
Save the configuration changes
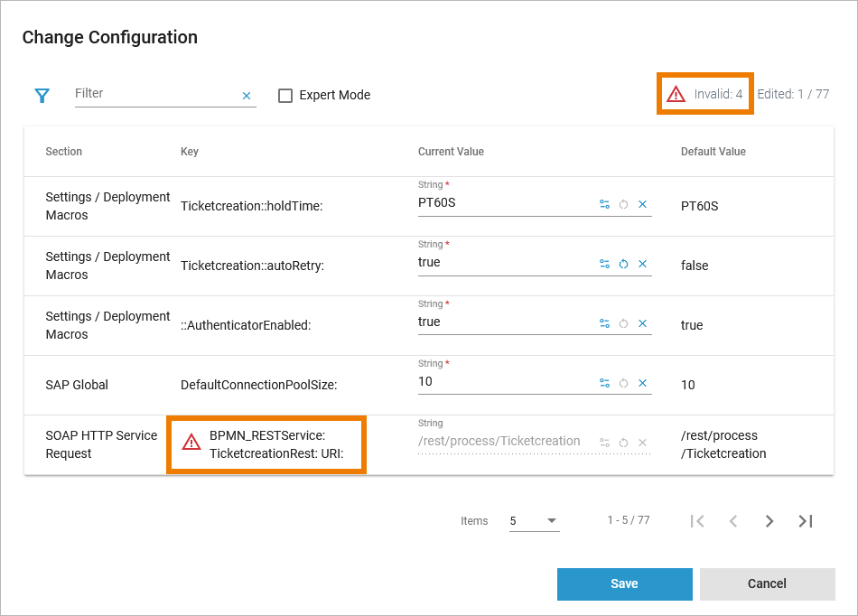(624, 583)
